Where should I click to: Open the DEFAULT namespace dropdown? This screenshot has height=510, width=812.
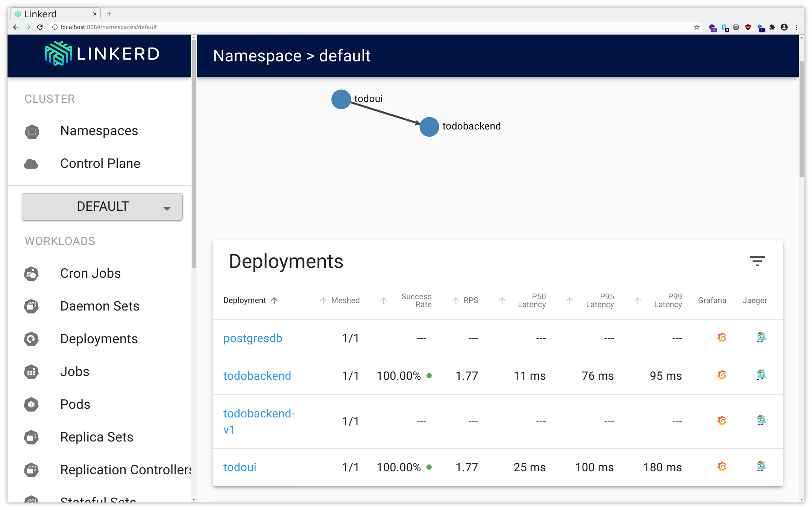102,207
